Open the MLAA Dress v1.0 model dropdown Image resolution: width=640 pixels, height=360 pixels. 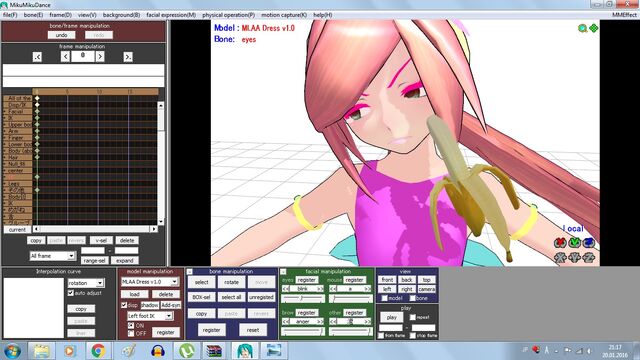coord(150,282)
